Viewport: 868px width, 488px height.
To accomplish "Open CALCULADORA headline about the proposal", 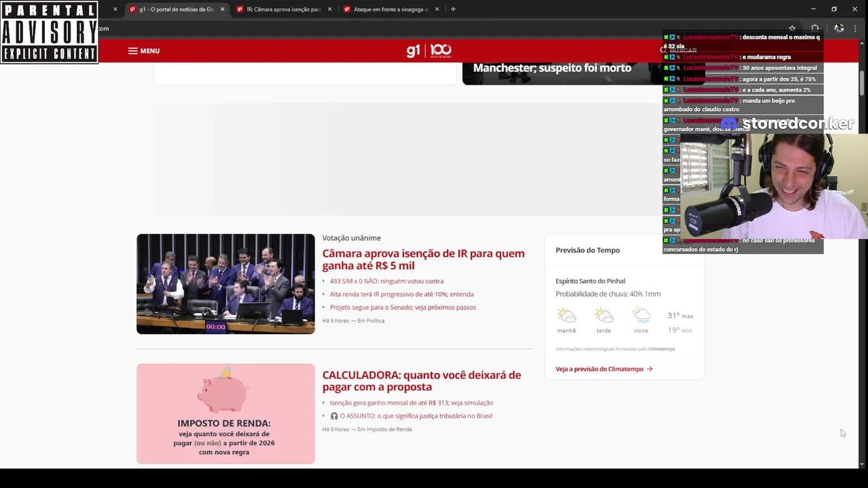I will pyautogui.click(x=422, y=381).
